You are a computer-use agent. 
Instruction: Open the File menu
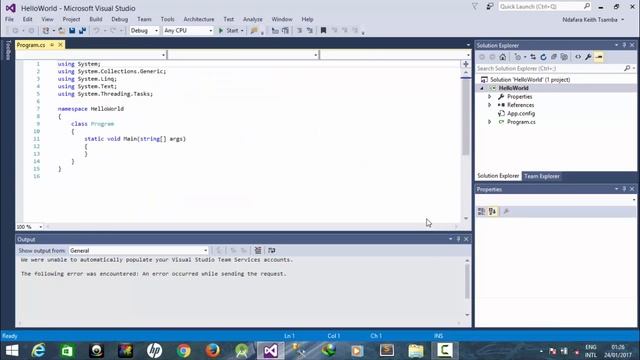(9, 19)
